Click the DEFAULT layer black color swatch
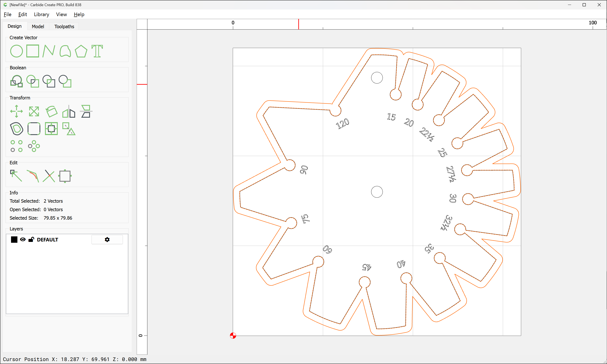The height and width of the screenshot is (364, 607). point(14,239)
